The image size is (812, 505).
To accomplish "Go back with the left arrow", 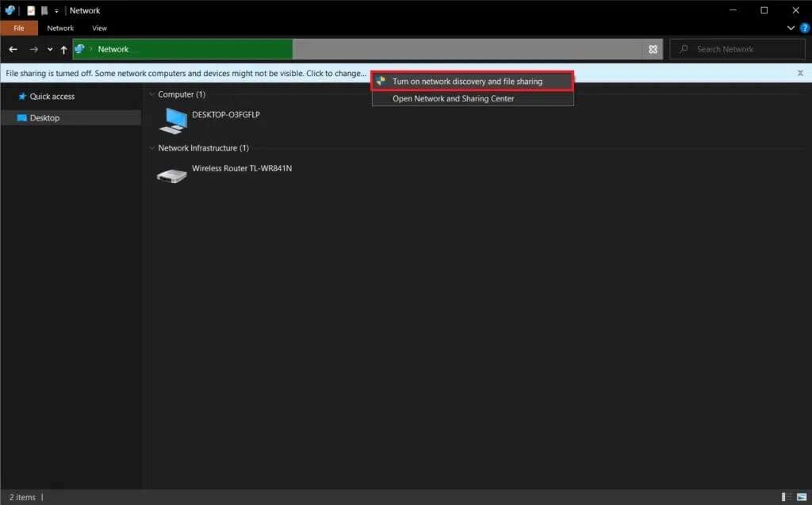I will point(13,49).
